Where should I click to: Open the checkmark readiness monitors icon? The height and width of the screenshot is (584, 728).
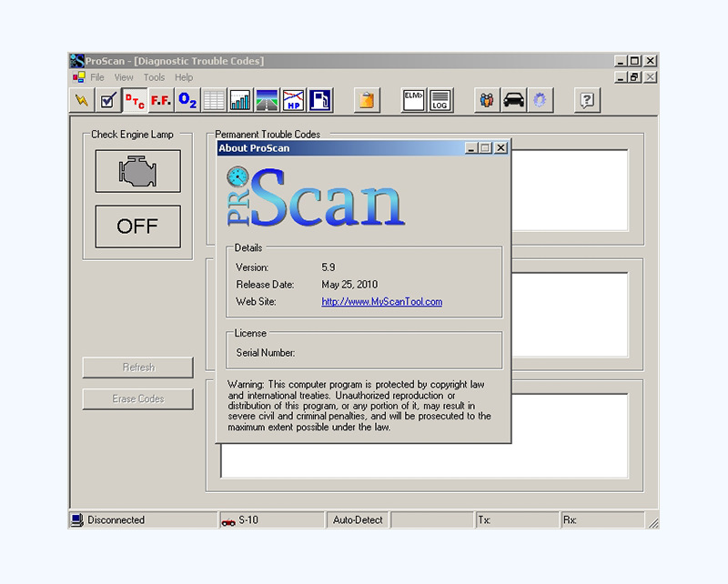pyautogui.click(x=108, y=100)
